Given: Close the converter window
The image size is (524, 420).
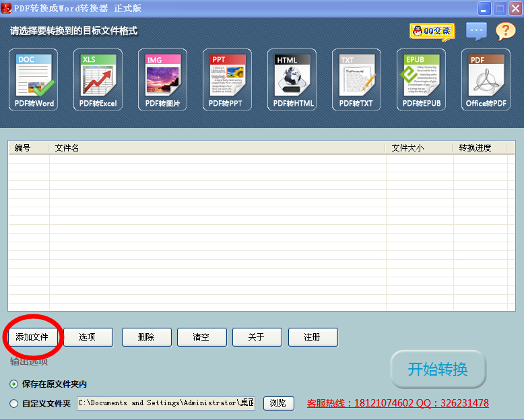Looking at the screenshot, I should tap(516, 8).
